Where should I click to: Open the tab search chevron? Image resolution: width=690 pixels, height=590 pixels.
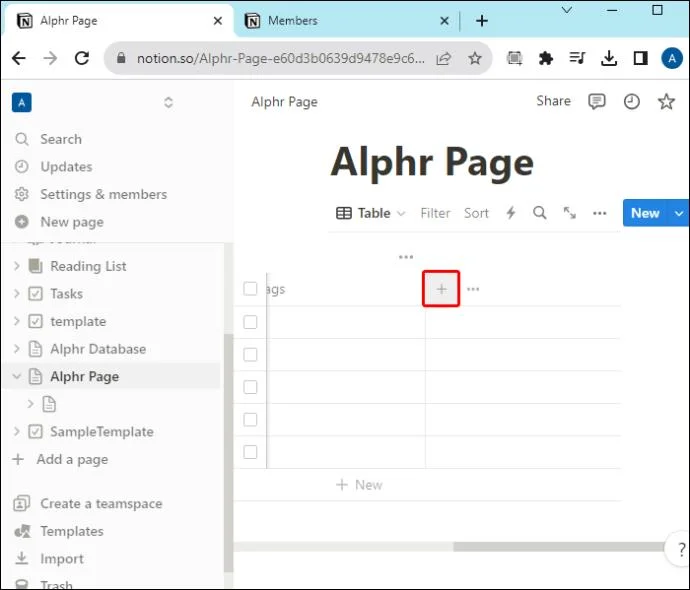point(567,10)
